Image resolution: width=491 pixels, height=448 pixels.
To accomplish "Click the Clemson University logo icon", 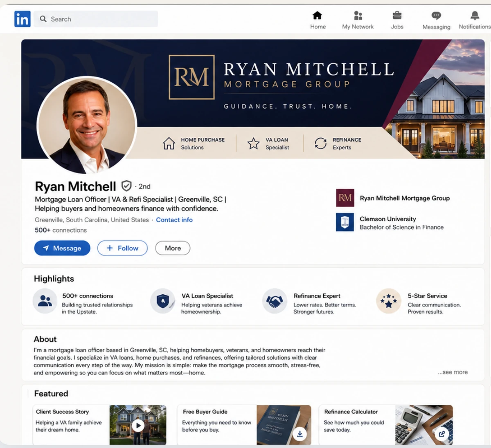I will tap(345, 222).
